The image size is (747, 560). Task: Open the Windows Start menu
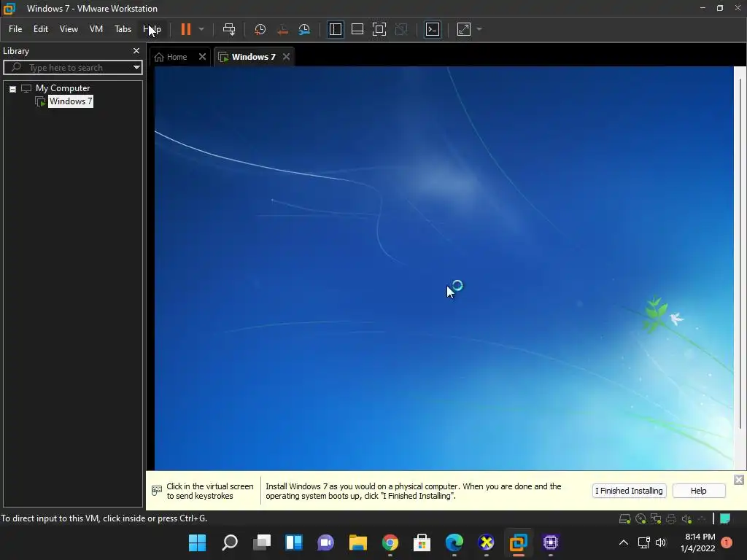coord(197,542)
